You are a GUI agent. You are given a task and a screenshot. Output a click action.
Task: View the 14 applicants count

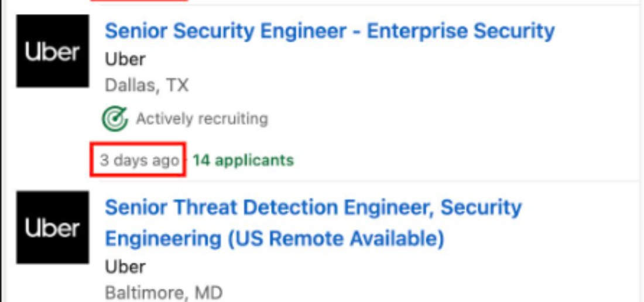(244, 160)
